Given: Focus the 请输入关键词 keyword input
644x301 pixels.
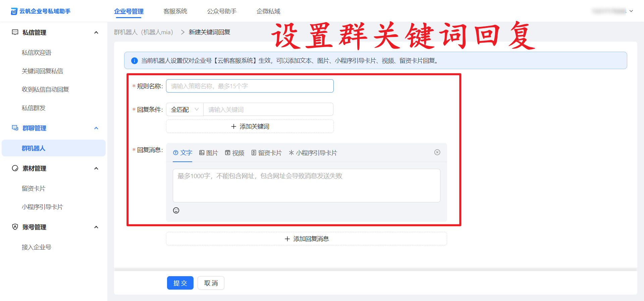Looking at the screenshot, I should pos(268,109).
